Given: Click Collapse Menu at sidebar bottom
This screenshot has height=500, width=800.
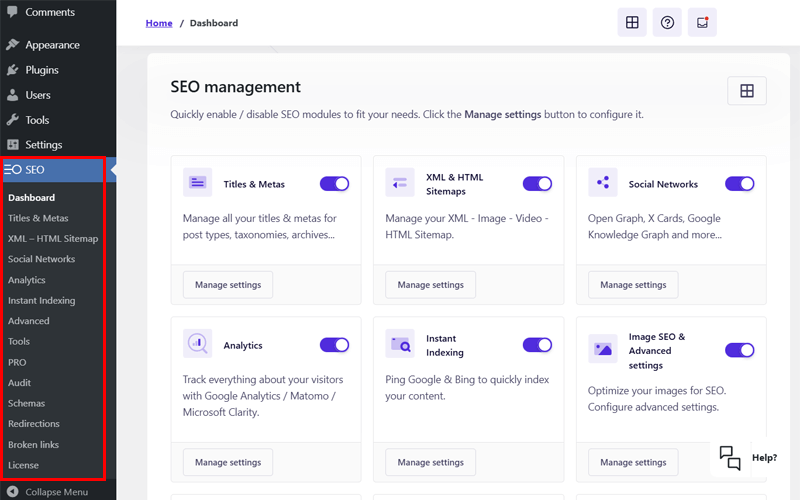Looking at the screenshot, I should point(56,492).
